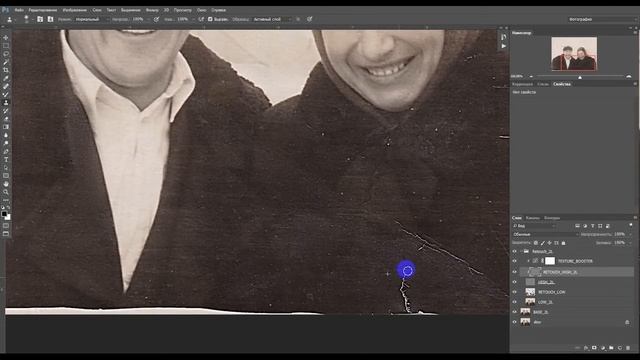This screenshot has width=640, height=360.
Task: Change screen mode from toolbar bottom
Action: [x=6, y=234]
